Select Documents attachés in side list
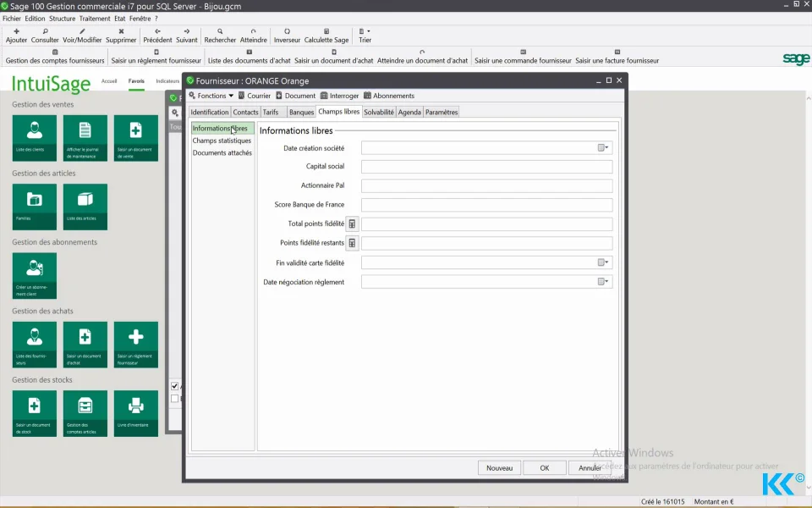Screen dimensions: 812x508 point(222,153)
